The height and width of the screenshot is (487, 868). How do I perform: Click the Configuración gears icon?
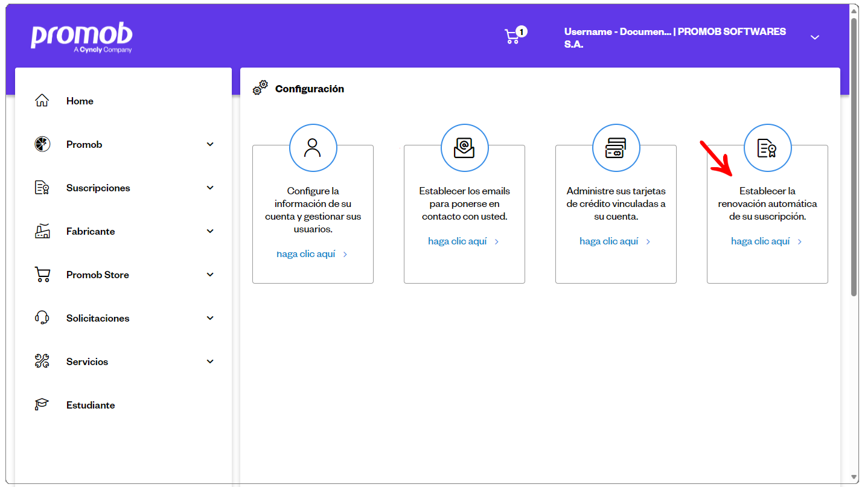coord(260,88)
